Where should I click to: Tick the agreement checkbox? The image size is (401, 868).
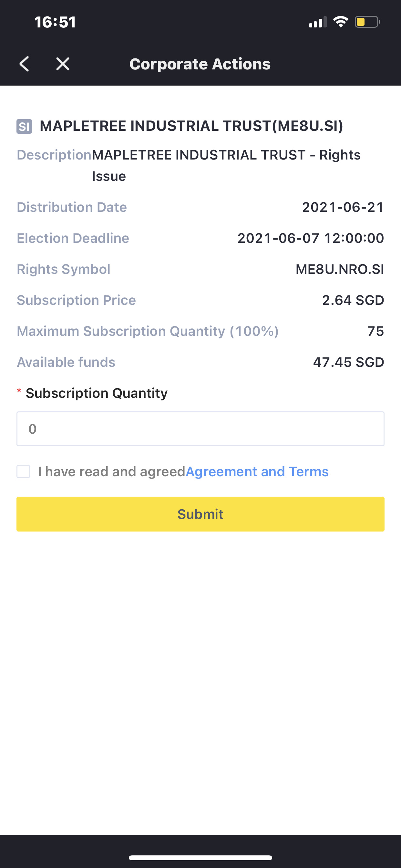(x=24, y=471)
